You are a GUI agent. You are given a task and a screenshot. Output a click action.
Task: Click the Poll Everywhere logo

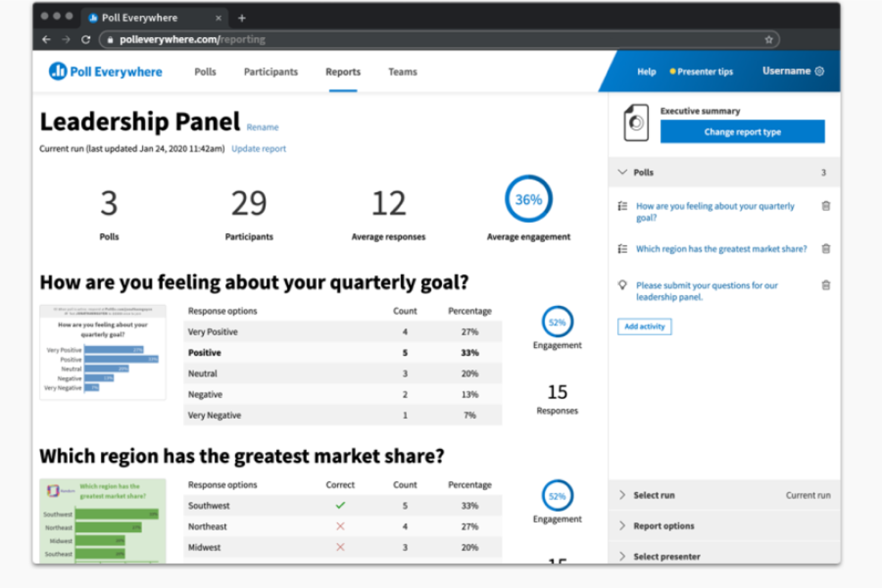coord(105,71)
